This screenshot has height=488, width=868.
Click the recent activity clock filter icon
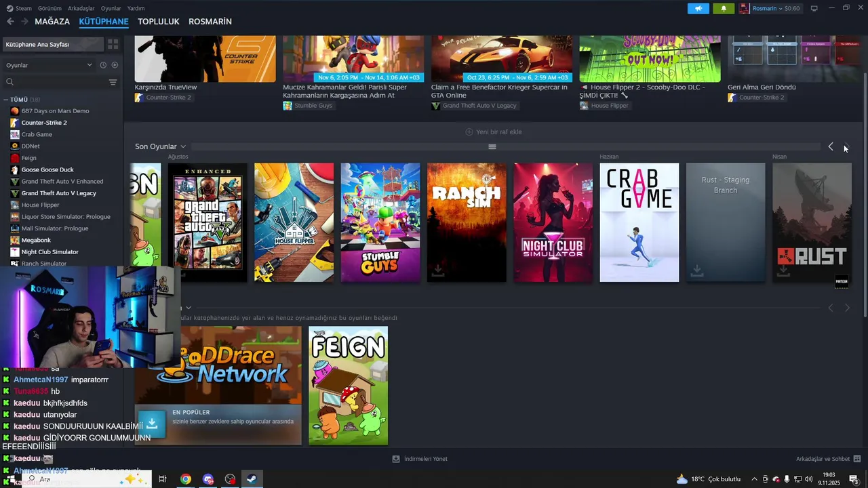[x=103, y=65]
